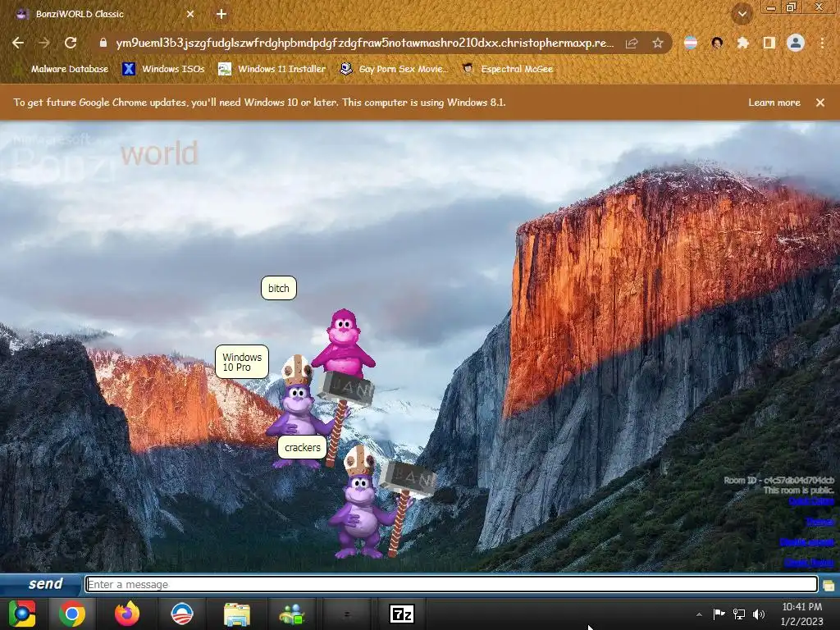The height and width of the screenshot is (630, 840).
Task: Open a new browser tab
Action: pyautogui.click(x=221, y=14)
